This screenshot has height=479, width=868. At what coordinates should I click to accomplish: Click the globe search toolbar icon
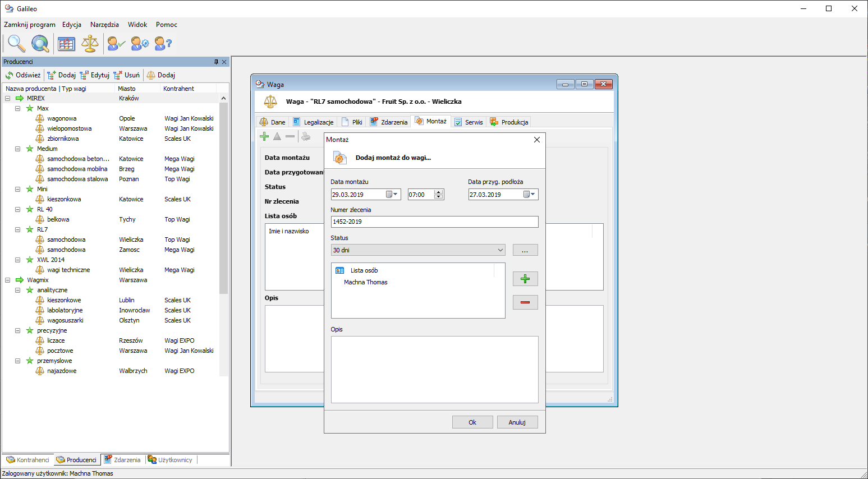[x=40, y=43]
